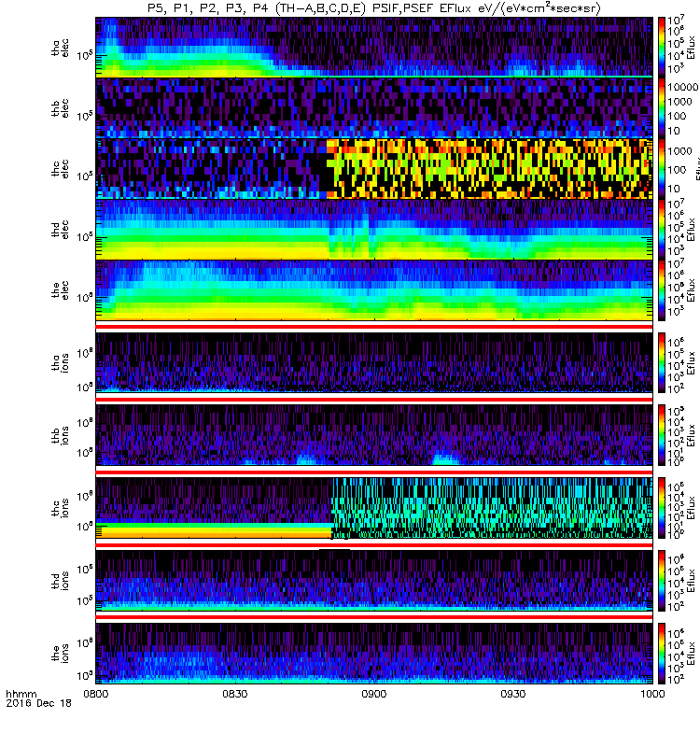Select the 'the ions' panel label
The image size is (700, 747).
click(60, 654)
